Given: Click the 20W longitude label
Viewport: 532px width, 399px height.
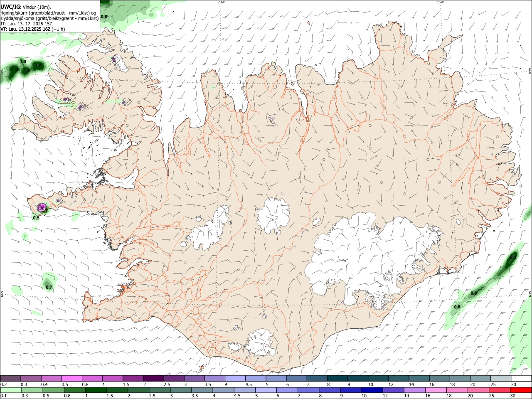Looking at the screenshot, I should pos(221,2).
